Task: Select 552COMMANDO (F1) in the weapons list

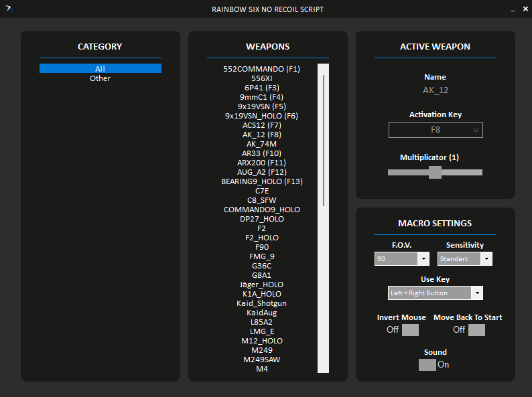Action: click(261, 69)
